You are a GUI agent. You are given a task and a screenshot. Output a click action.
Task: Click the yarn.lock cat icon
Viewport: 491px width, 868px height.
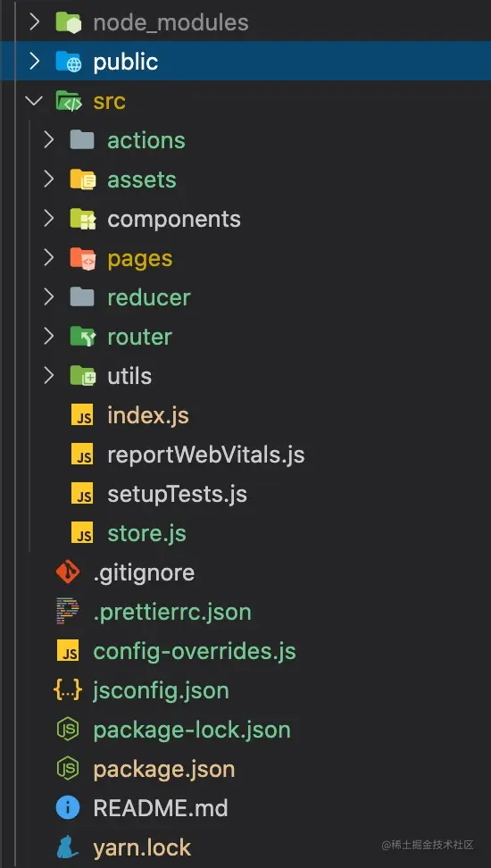point(68,847)
